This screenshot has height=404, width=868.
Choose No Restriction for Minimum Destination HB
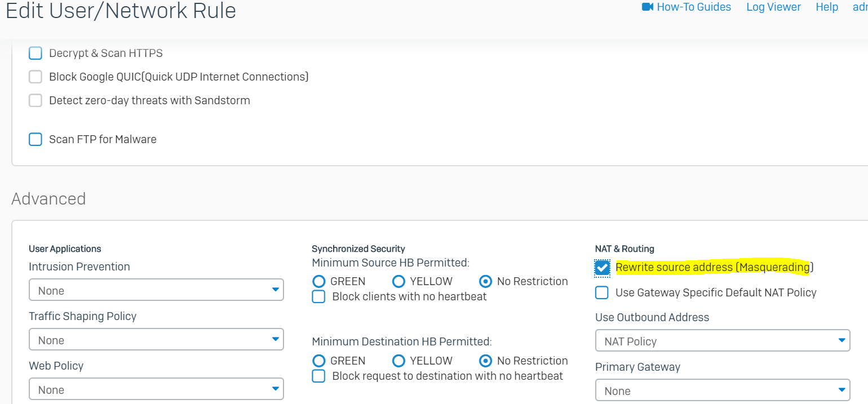[485, 361]
